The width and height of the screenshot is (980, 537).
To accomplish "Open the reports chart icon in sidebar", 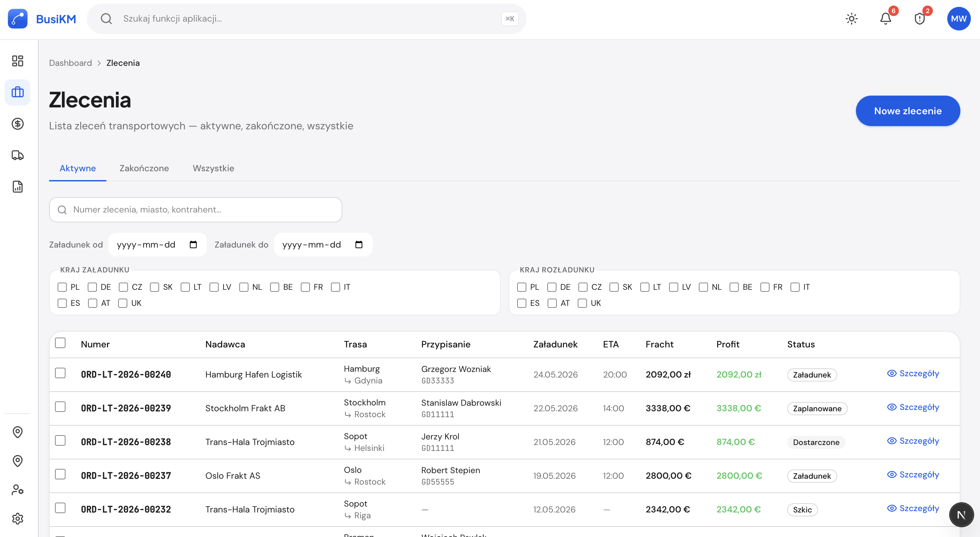I will [x=17, y=187].
